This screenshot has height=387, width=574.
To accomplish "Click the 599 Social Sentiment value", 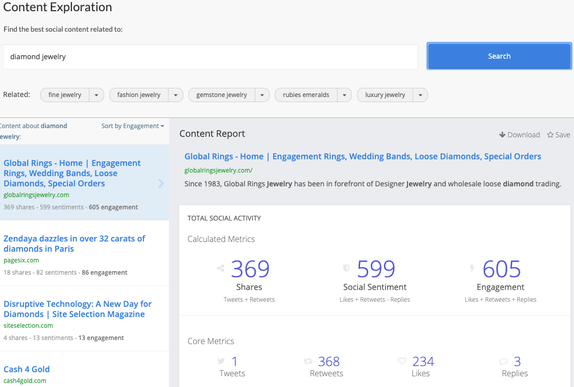I will click(x=376, y=269).
